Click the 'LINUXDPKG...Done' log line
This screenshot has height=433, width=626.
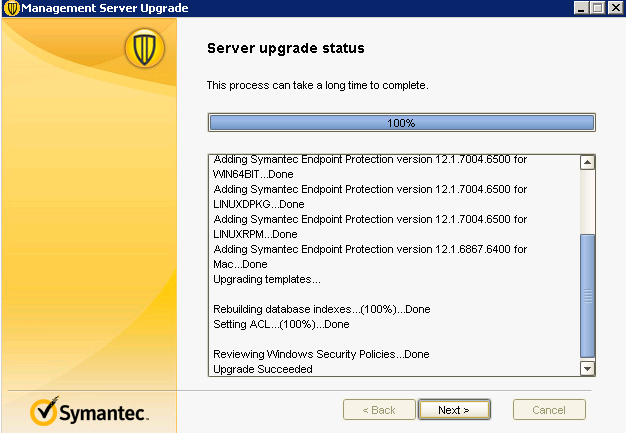tap(259, 204)
